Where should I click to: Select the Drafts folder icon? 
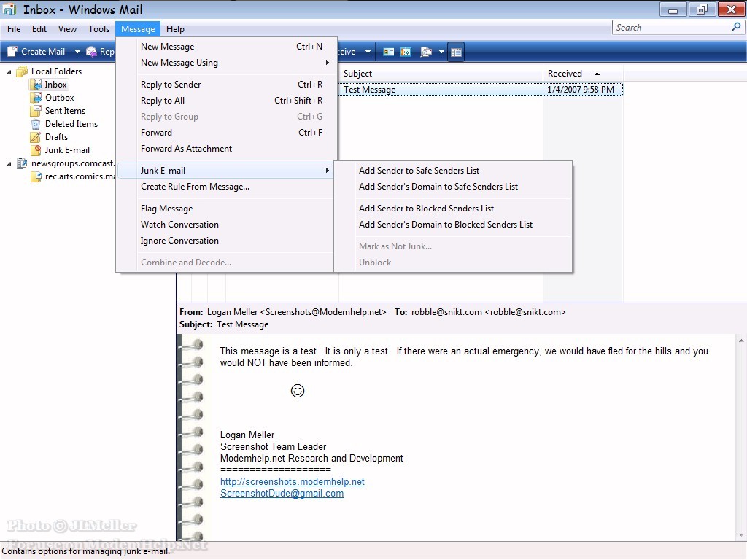point(36,137)
